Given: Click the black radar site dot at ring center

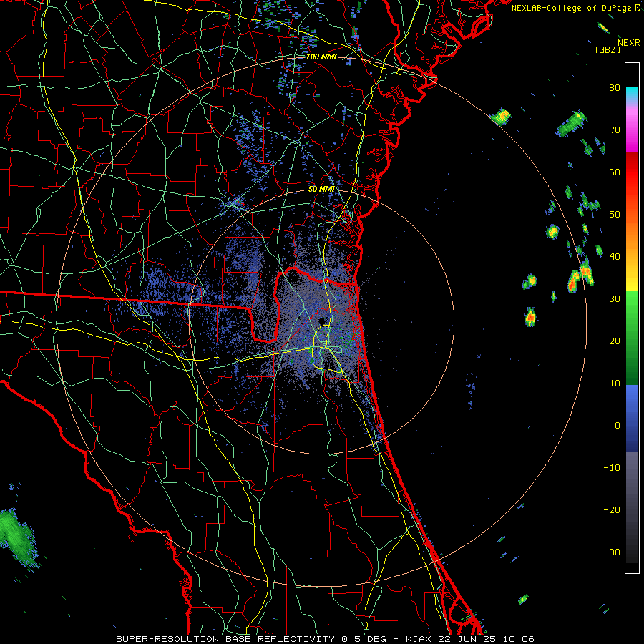Looking at the screenshot, I should pyautogui.click(x=322, y=321).
